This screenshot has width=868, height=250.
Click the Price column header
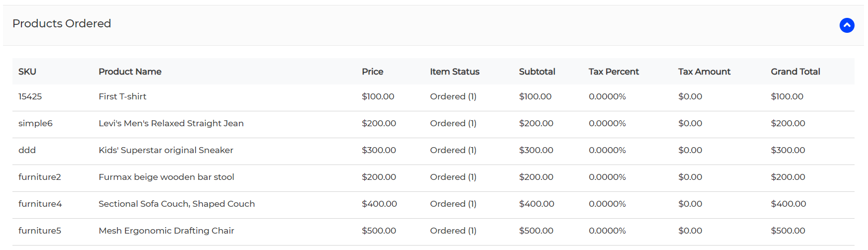click(x=372, y=72)
